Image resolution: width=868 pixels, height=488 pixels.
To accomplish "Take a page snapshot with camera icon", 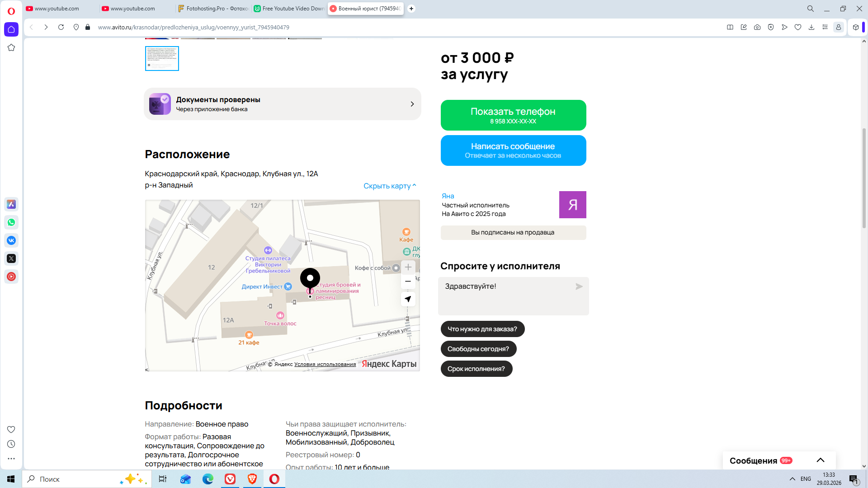I will pos(757,27).
